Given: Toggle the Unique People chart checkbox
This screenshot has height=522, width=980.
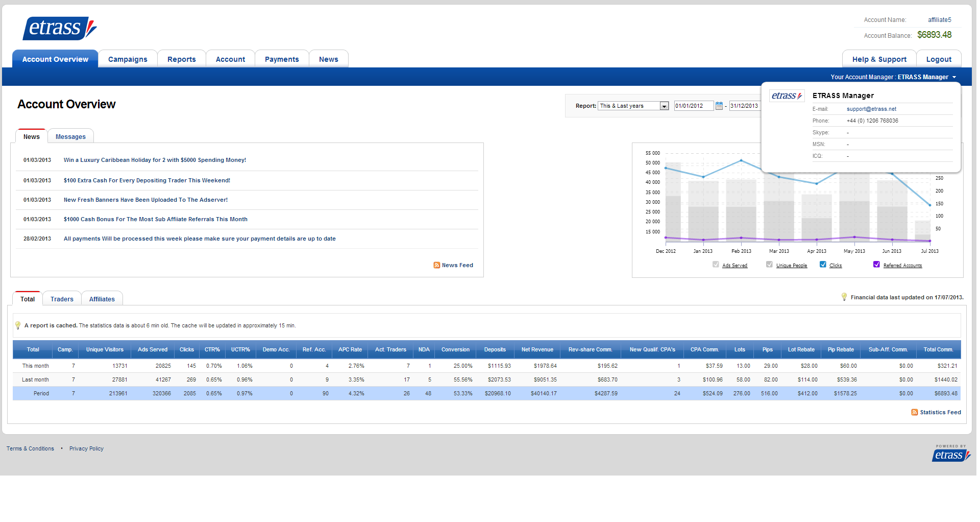Looking at the screenshot, I should point(769,265).
